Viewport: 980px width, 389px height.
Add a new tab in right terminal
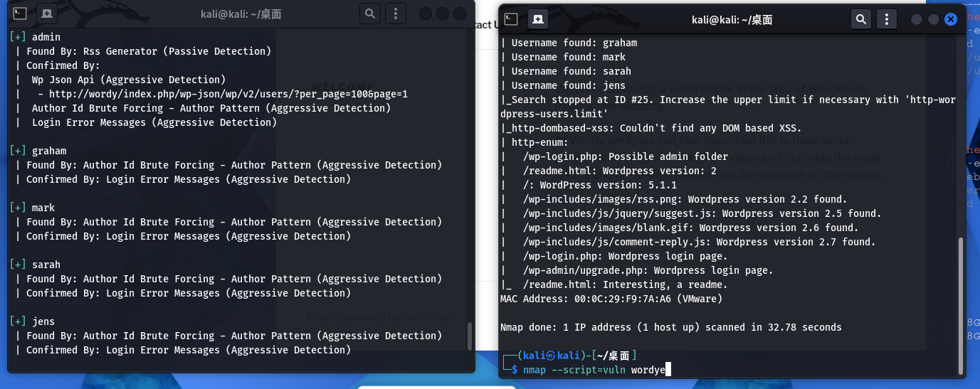(537, 19)
